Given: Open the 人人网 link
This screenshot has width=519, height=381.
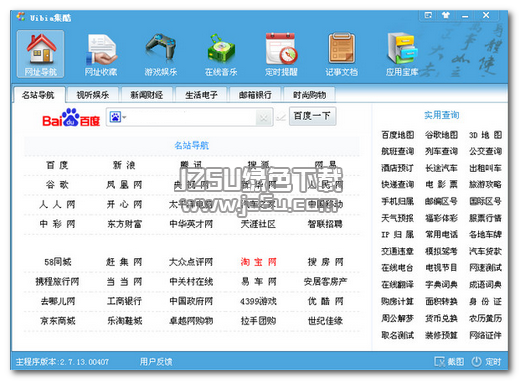Looking at the screenshot, I should (57, 204).
